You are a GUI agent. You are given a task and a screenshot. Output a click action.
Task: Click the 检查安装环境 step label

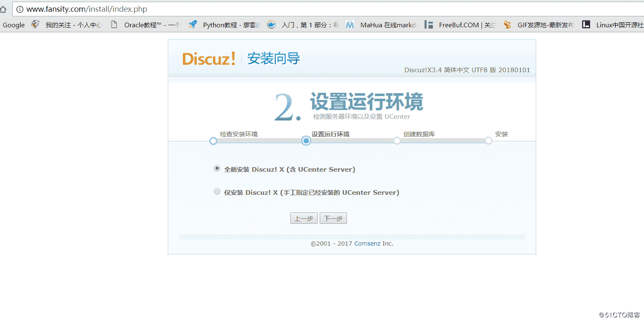pos(239,134)
